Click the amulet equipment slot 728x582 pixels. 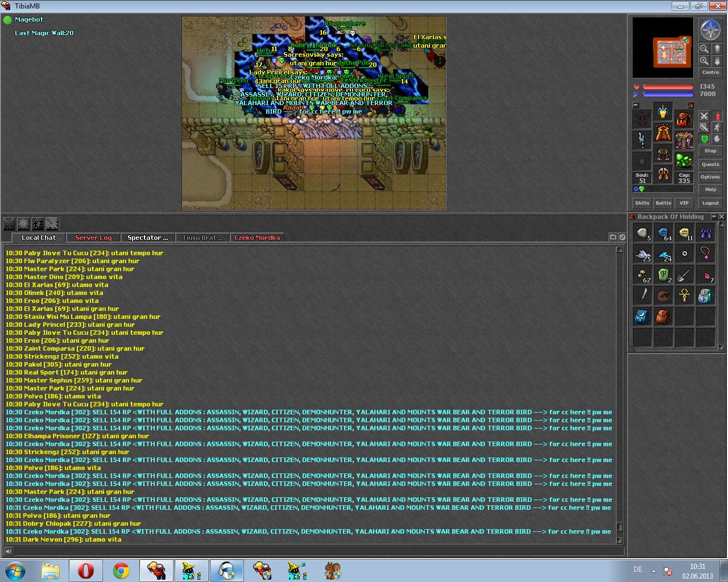642,120
